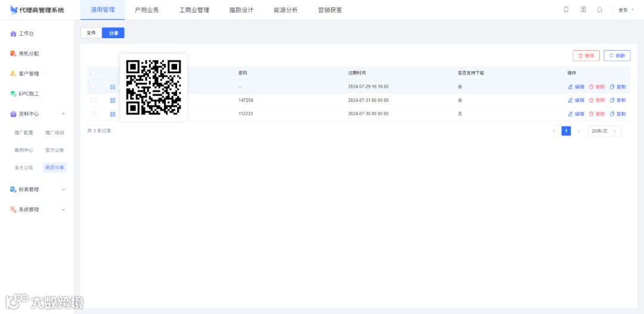Open 案例中心 submenu item

coord(24,150)
